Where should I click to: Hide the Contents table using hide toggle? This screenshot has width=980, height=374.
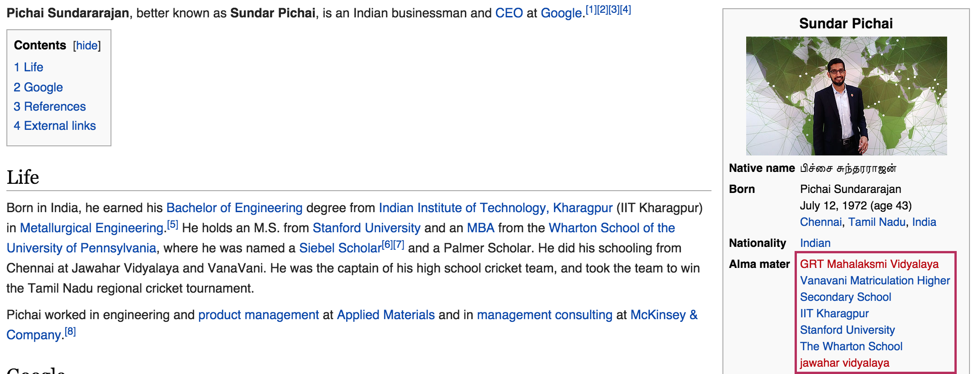(87, 45)
